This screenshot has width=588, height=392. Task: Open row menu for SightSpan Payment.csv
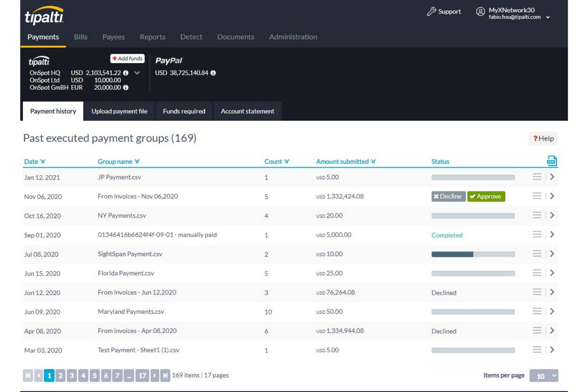[x=537, y=253]
